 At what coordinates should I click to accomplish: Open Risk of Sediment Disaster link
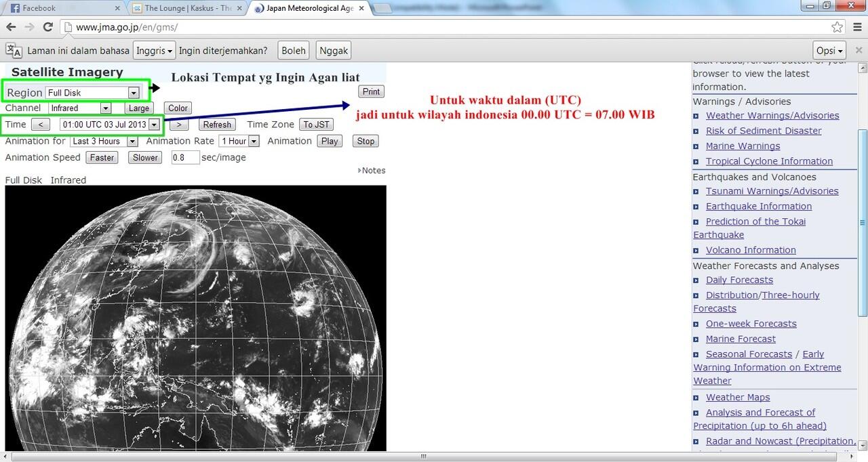(x=764, y=131)
